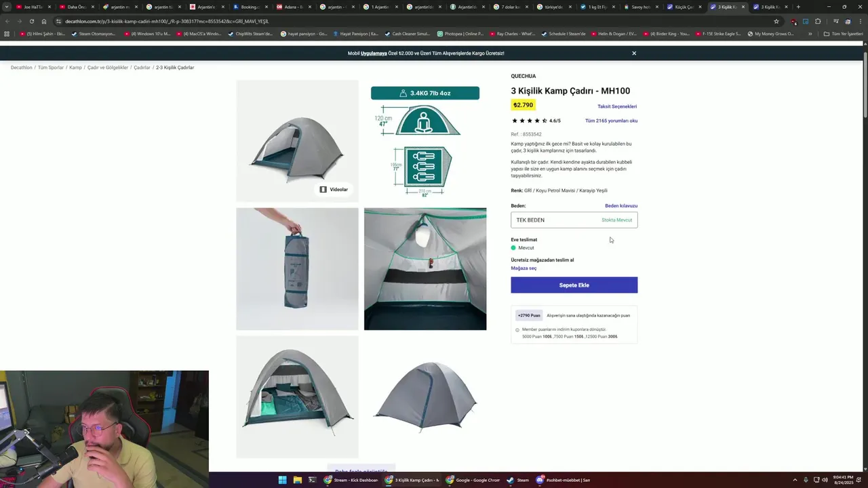
Task: Go to Çadır ve Gölgelikler breadcrumb
Action: 108,68
